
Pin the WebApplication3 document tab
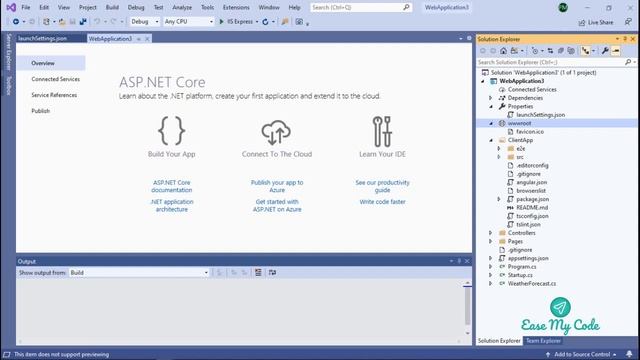[139, 39]
